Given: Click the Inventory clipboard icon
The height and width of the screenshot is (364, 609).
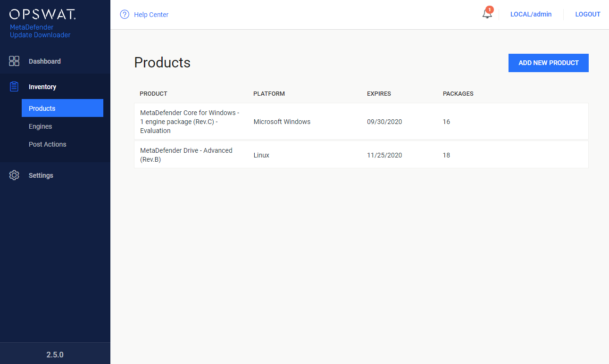Looking at the screenshot, I should click(14, 87).
